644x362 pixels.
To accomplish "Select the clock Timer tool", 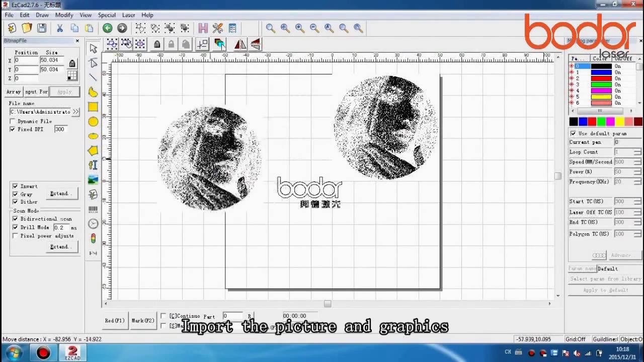I will (x=93, y=224).
